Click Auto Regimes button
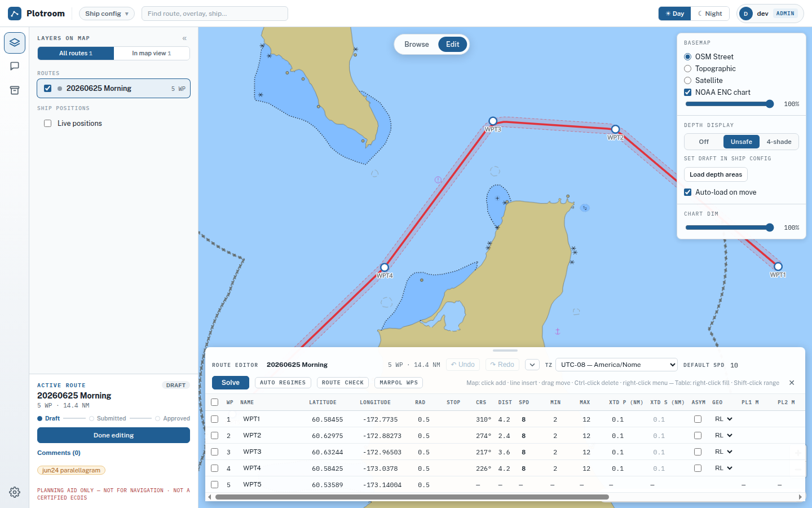The width and height of the screenshot is (812, 508). 283,383
